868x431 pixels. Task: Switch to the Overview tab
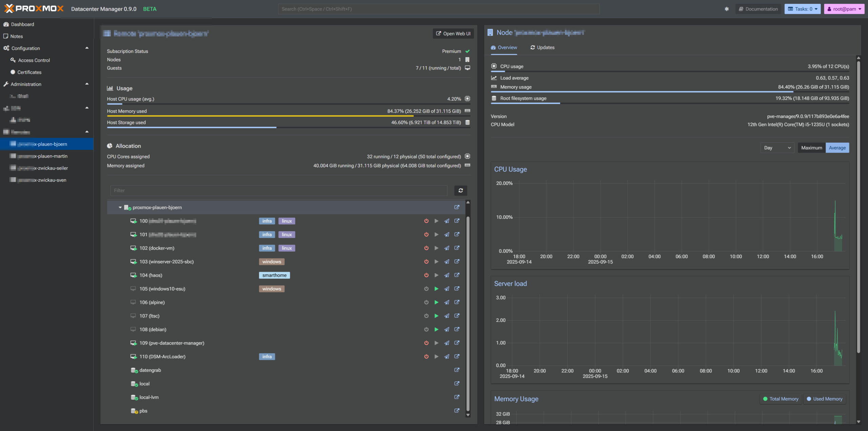[504, 47]
